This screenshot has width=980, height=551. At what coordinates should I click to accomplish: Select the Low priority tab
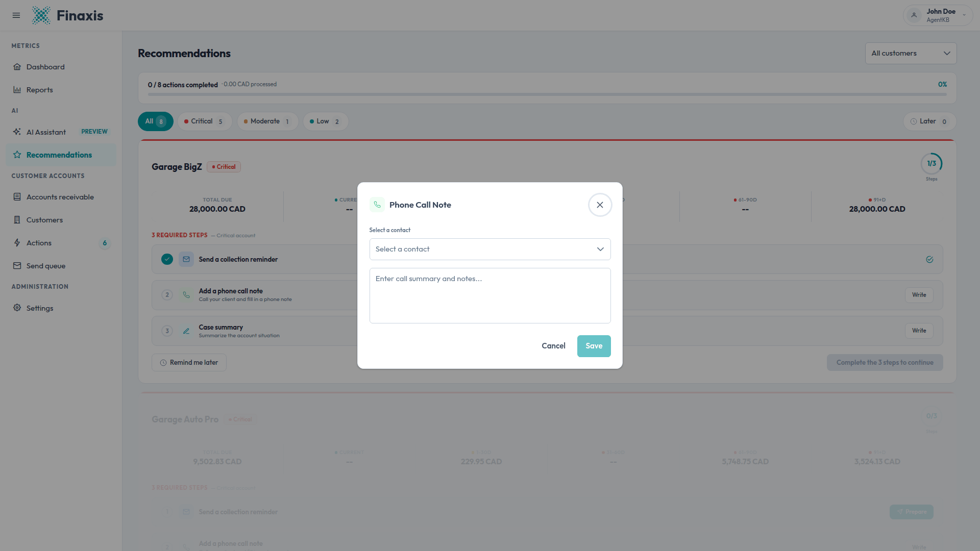326,121
